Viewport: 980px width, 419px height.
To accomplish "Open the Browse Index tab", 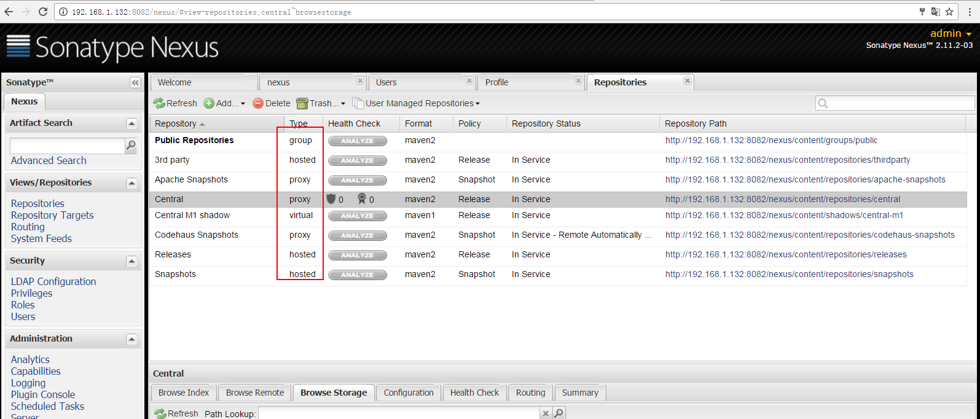I will click(184, 393).
